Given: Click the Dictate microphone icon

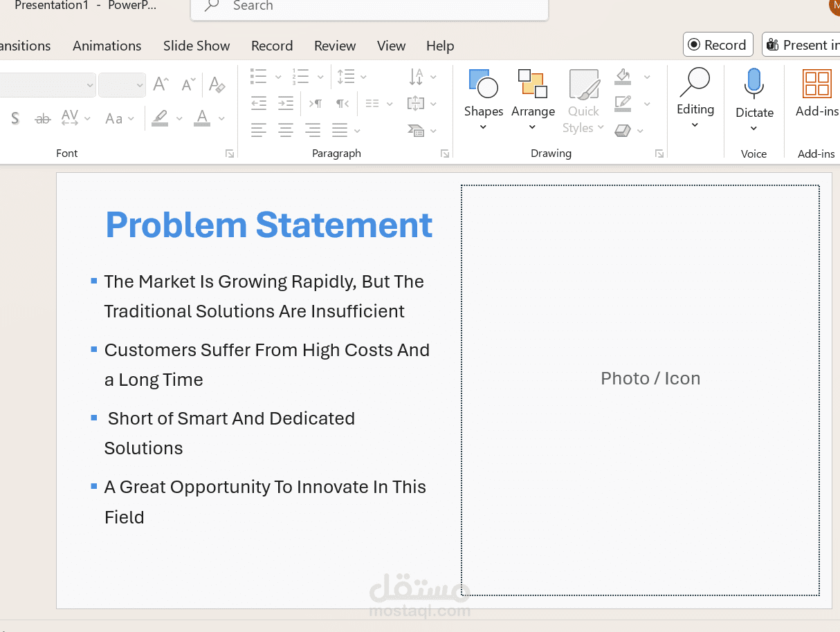Looking at the screenshot, I should 754,84.
